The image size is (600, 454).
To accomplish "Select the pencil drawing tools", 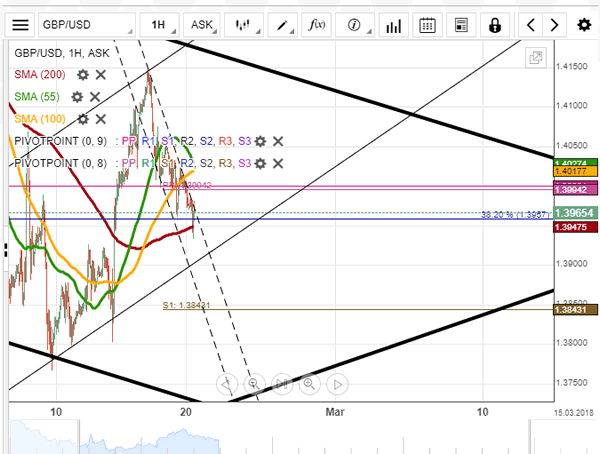I will tap(284, 24).
